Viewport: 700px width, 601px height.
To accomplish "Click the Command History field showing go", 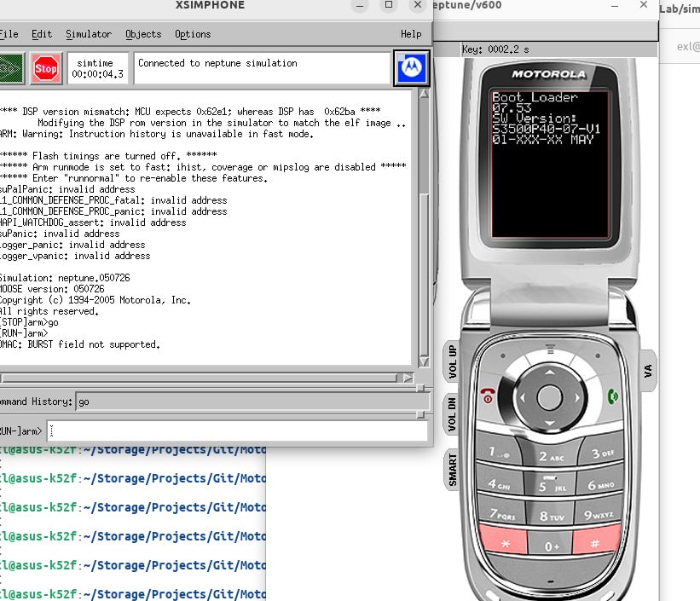I will pyautogui.click(x=252, y=402).
